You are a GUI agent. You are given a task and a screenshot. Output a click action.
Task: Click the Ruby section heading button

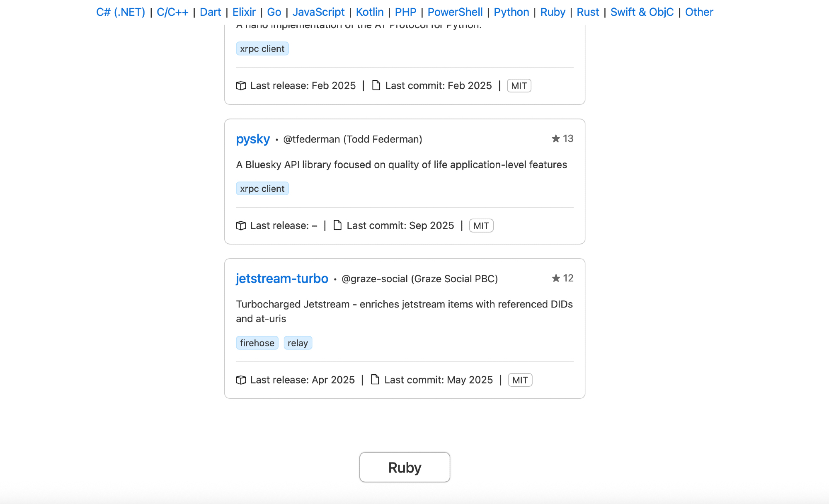point(405,468)
